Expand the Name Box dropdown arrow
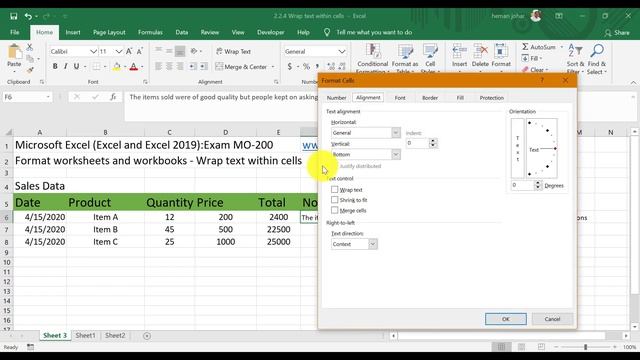Image resolution: width=640 pixels, height=360 pixels. point(48,97)
